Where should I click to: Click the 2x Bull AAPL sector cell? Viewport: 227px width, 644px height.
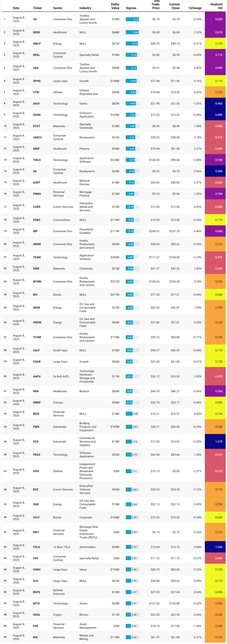click(x=61, y=376)
